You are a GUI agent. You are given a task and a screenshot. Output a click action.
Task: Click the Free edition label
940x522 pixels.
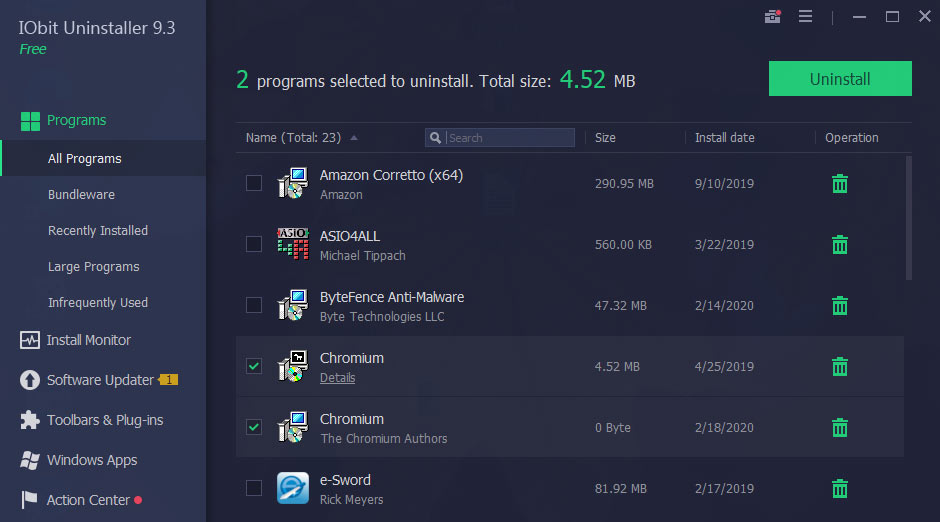[x=32, y=49]
